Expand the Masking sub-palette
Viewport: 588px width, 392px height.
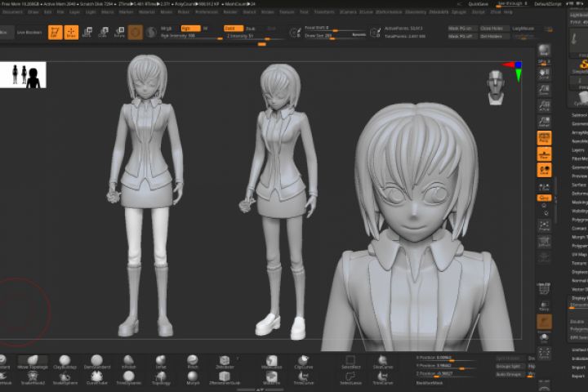coord(579,203)
